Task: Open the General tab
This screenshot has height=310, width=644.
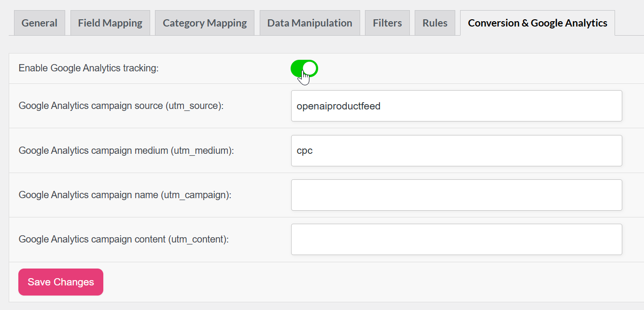Action: [x=40, y=23]
